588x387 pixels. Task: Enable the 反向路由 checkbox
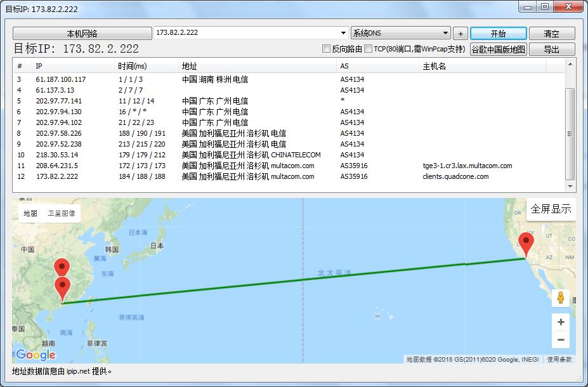coord(327,49)
